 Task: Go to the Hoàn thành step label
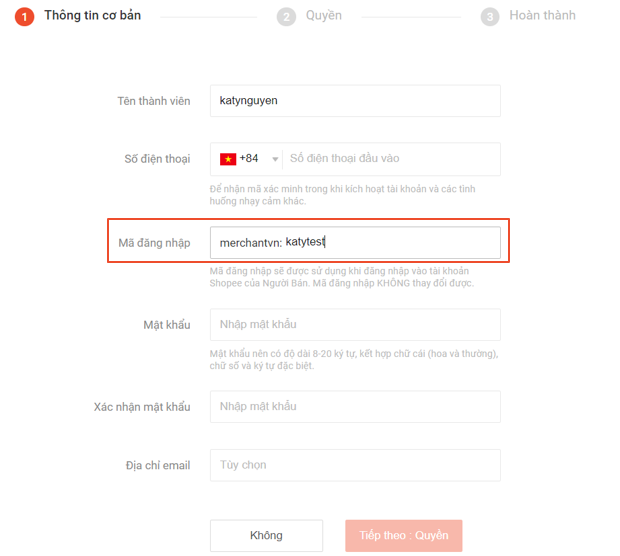pyautogui.click(x=542, y=15)
